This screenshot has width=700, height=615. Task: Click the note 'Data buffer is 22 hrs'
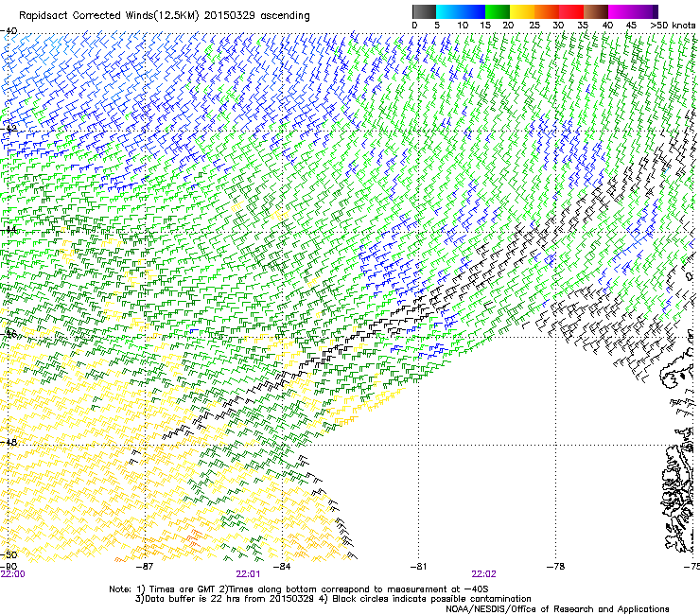[192, 599]
